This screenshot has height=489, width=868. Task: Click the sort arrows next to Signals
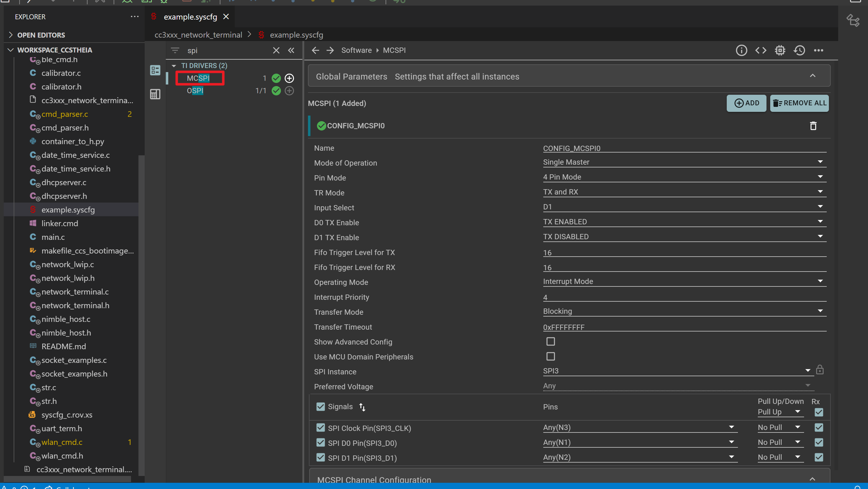tap(362, 407)
